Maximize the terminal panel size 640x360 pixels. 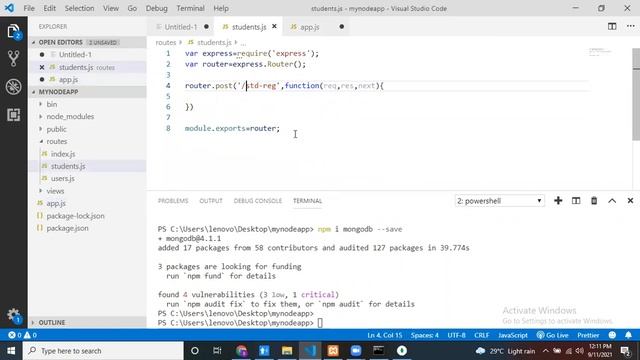click(x=612, y=200)
